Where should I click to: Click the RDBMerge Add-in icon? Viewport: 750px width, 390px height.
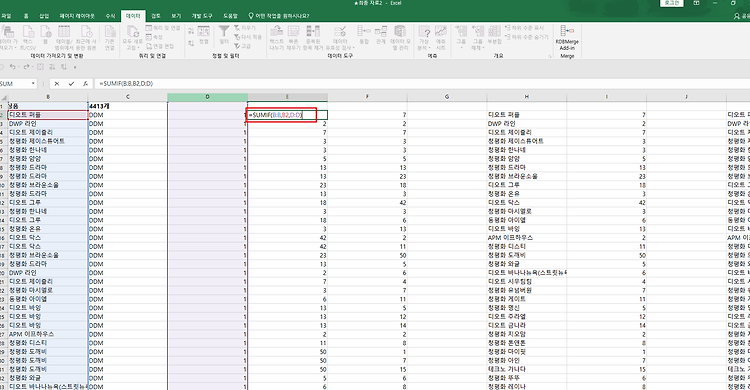pyautogui.click(x=567, y=31)
